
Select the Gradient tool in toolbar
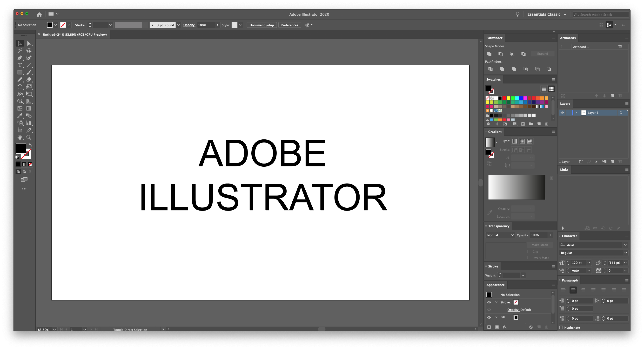29,109
